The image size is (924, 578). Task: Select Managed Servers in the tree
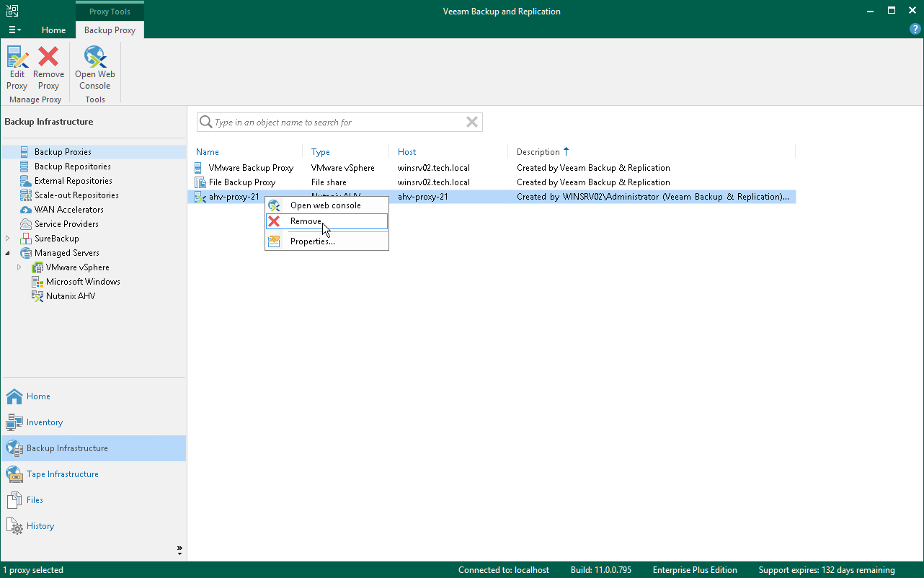click(x=66, y=253)
